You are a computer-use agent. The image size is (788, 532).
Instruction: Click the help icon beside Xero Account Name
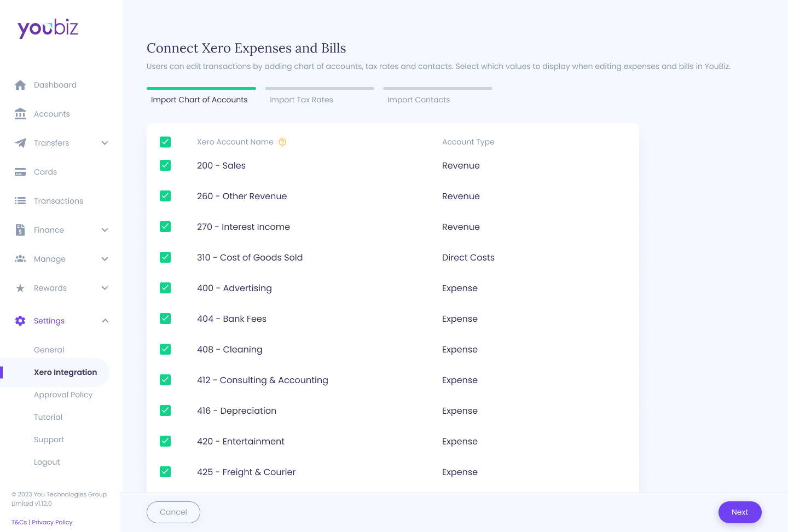coord(282,142)
